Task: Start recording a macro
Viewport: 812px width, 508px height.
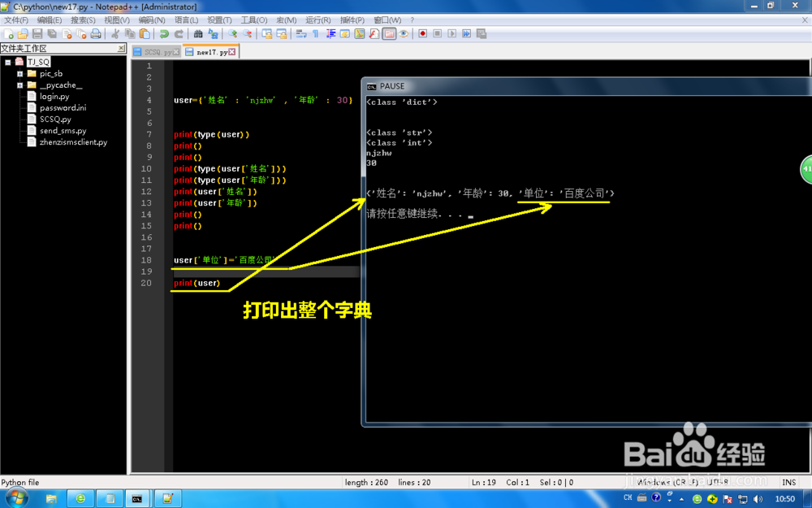Action: 424,33
